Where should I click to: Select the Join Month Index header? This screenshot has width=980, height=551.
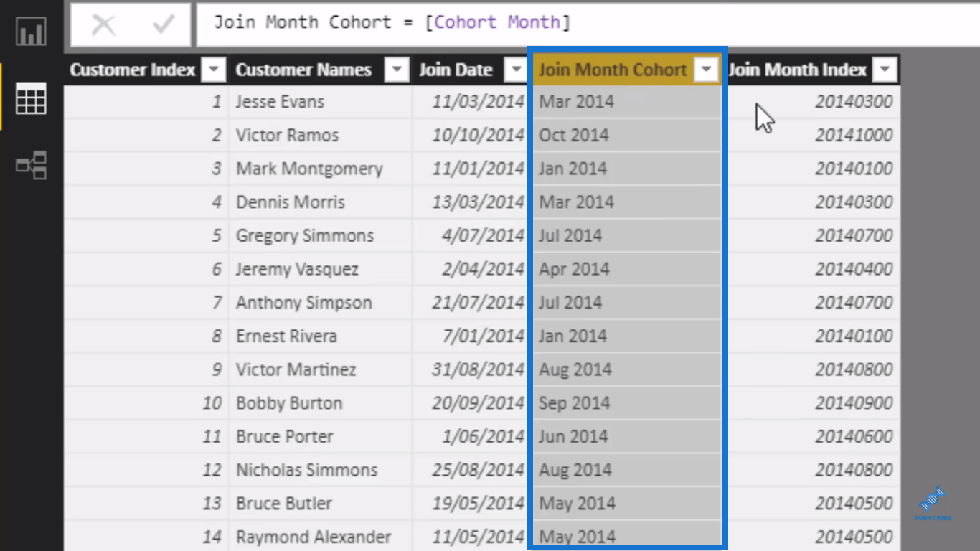(798, 70)
